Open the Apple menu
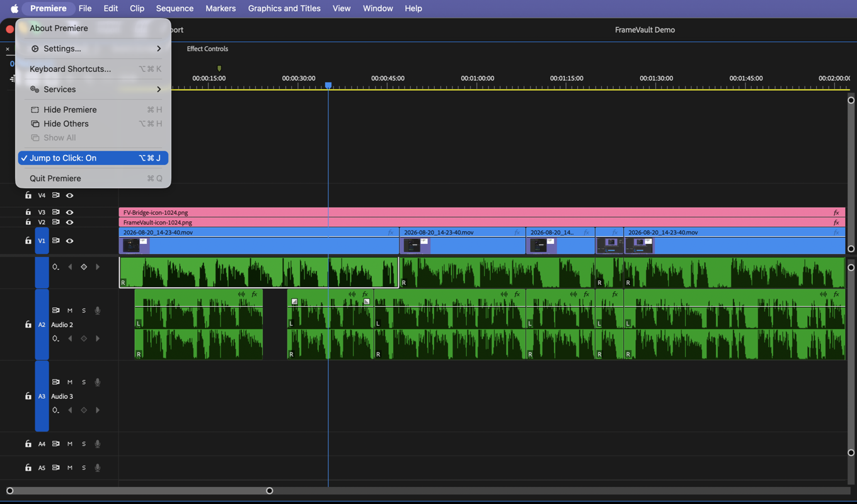The width and height of the screenshot is (857, 504). [x=14, y=8]
